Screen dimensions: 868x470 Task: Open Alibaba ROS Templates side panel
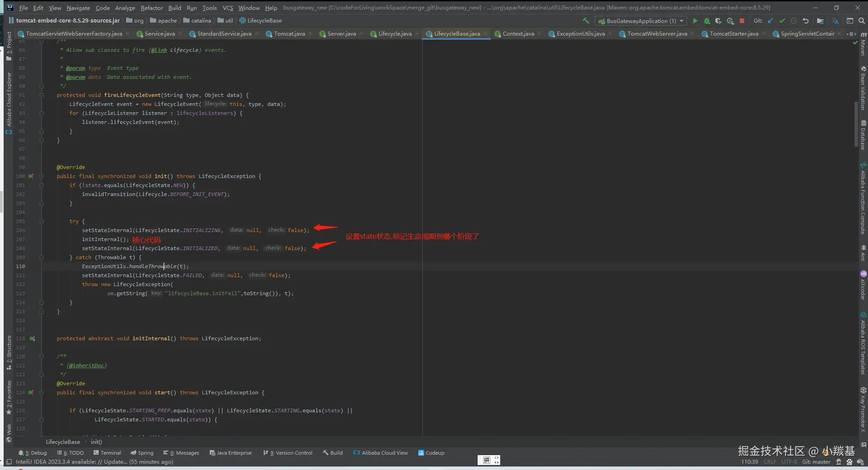(x=863, y=343)
